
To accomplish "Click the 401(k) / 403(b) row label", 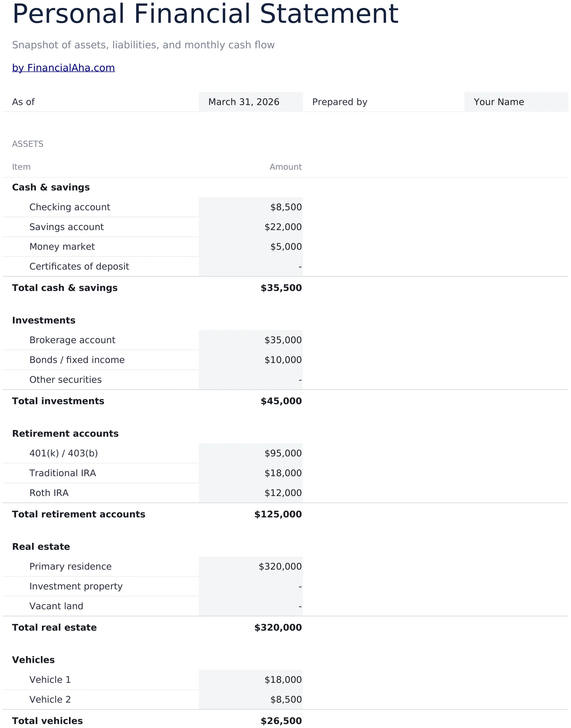I will tap(63, 453).
